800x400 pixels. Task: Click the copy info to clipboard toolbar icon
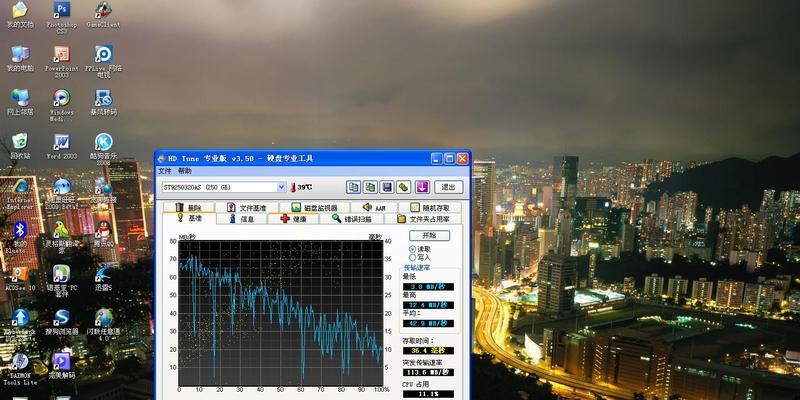pyautogui.click(x=354, y=187)
